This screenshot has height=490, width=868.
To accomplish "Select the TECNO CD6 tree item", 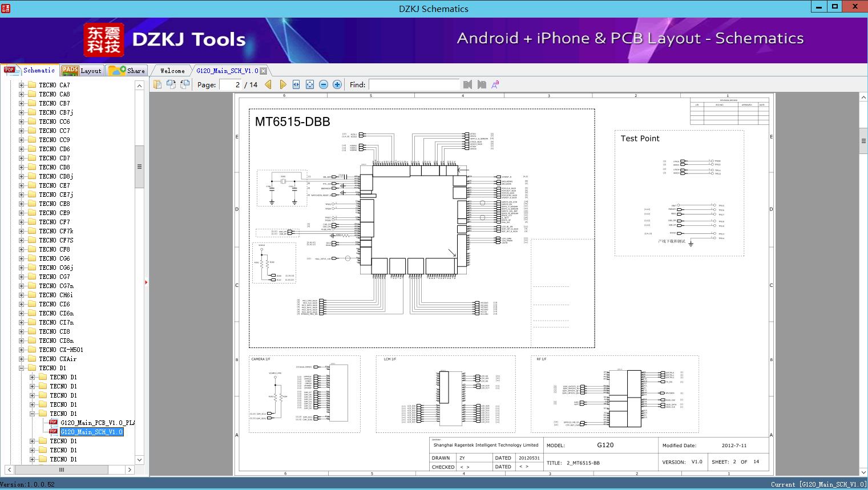I will [x=54, y=149].
